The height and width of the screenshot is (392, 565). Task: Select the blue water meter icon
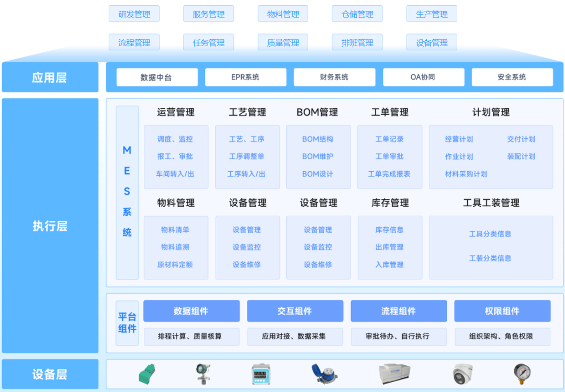pyautogui.click(x=324, y=374)
